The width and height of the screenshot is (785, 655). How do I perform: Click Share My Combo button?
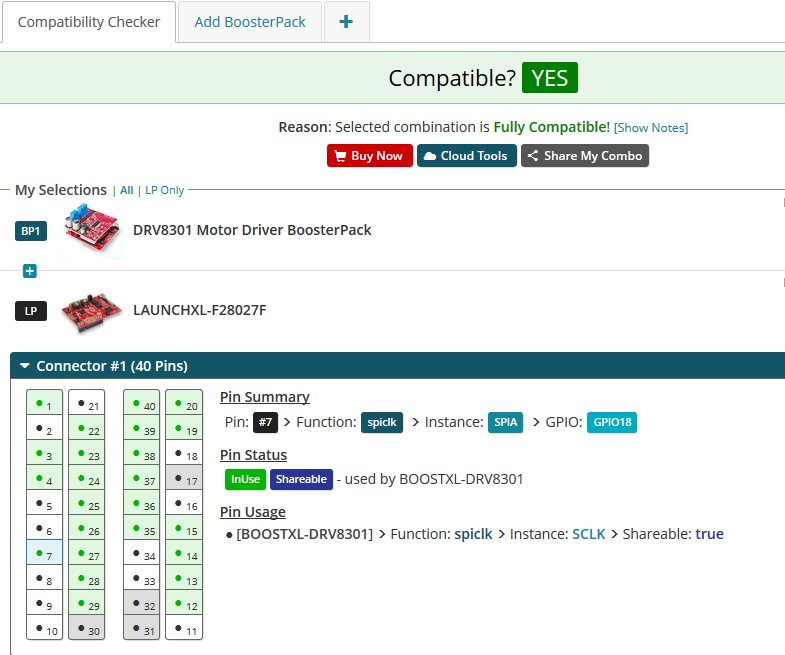[x=585, y=156]
